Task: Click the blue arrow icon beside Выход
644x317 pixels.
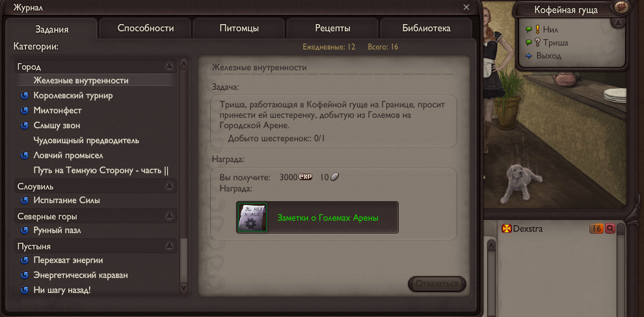Action: point(529,56)
